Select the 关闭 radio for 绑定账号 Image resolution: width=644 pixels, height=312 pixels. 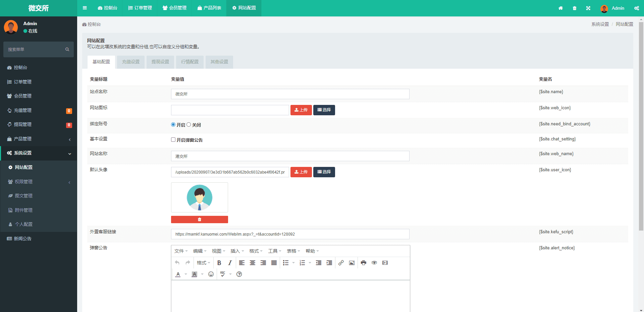pyautogui.click(x=189, y=125)
